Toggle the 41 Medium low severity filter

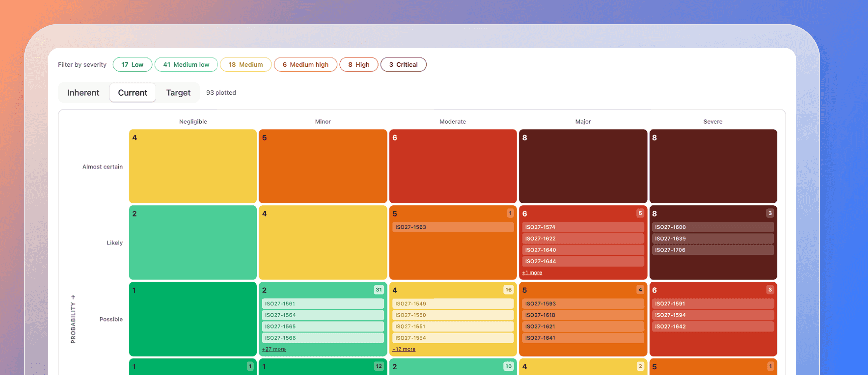click(186, 65)
